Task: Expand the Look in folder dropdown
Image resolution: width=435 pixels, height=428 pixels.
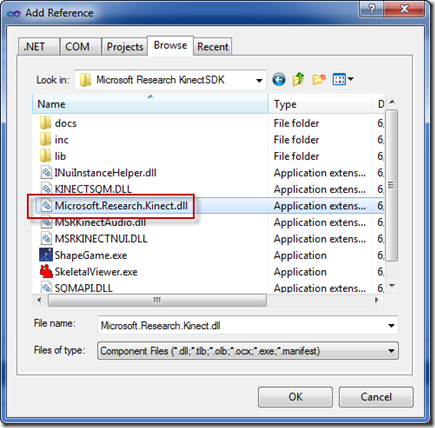Action: [x=259, y=80]
